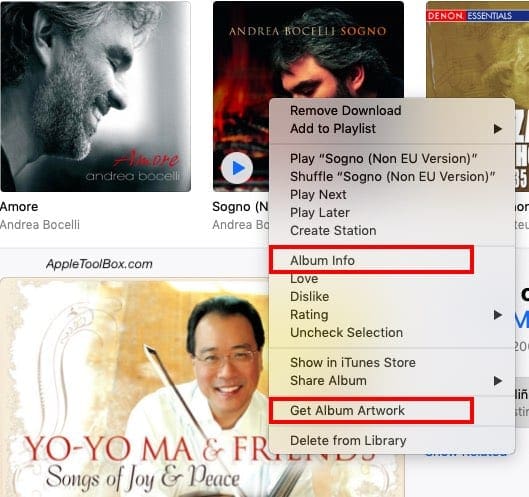Select Play "Sogno (Non EU Version)"
The width and height of the screenshot is (529, 497).
click(384, 159)
